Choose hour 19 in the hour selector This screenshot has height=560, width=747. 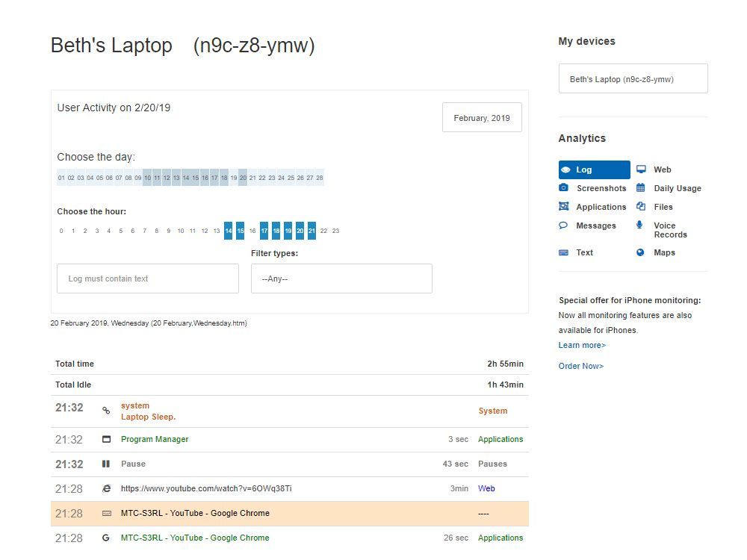click(288, 231)
